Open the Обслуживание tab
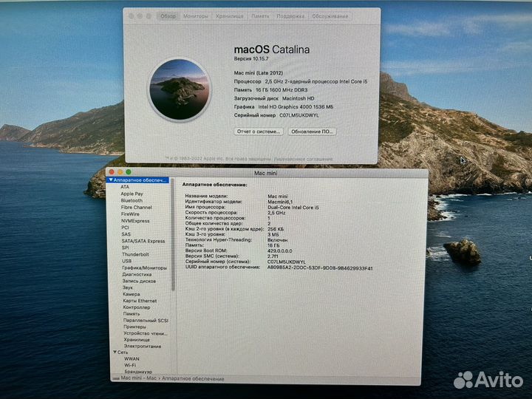Viewport: 532px width, 399px height. (x=330, y=16)
